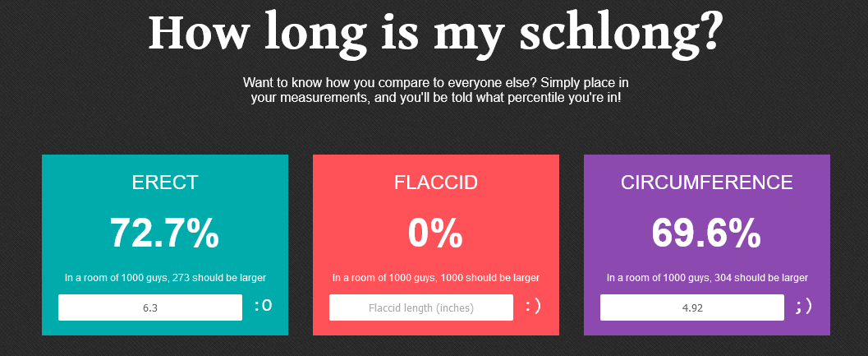The width and height of the screenshot is (868, 356).
Task: Click the smiley :) emoticon in FLACCID card
Action: click(533, 307)
